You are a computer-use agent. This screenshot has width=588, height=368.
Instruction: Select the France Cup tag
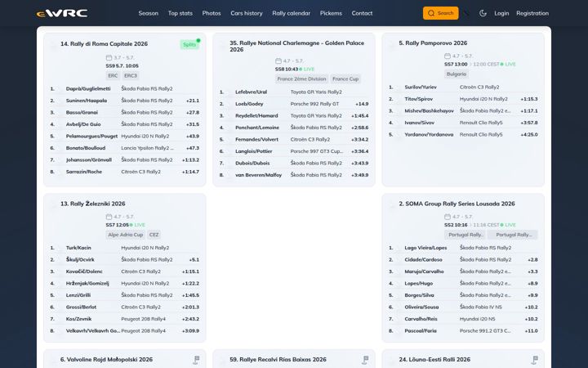pos(345,79)
